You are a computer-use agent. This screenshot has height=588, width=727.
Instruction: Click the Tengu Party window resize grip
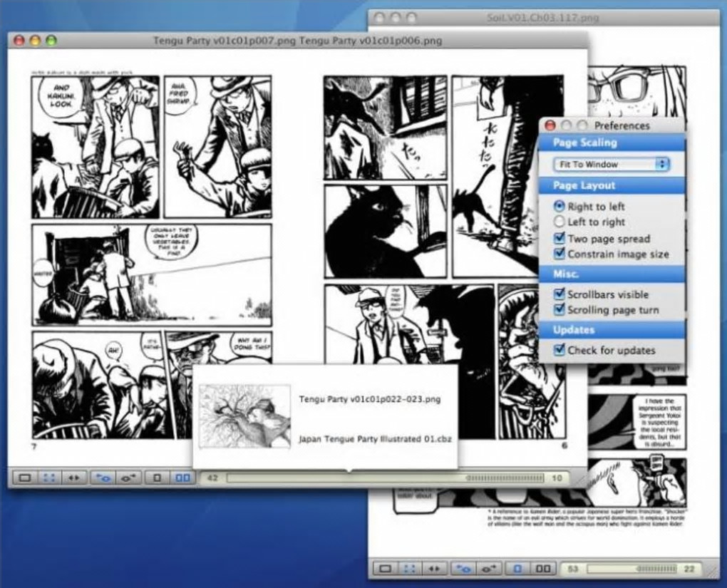(581, 480)
